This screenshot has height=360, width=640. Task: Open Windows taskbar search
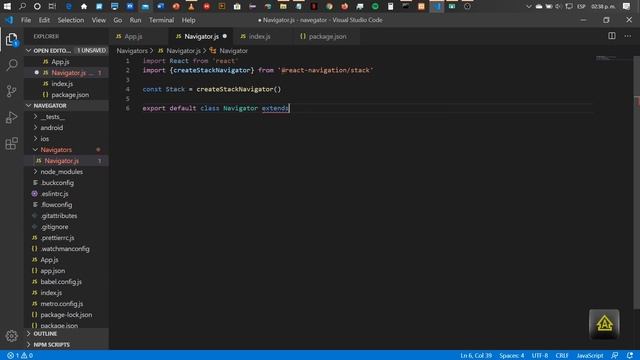pyautogui.click(x=22, y=6)
